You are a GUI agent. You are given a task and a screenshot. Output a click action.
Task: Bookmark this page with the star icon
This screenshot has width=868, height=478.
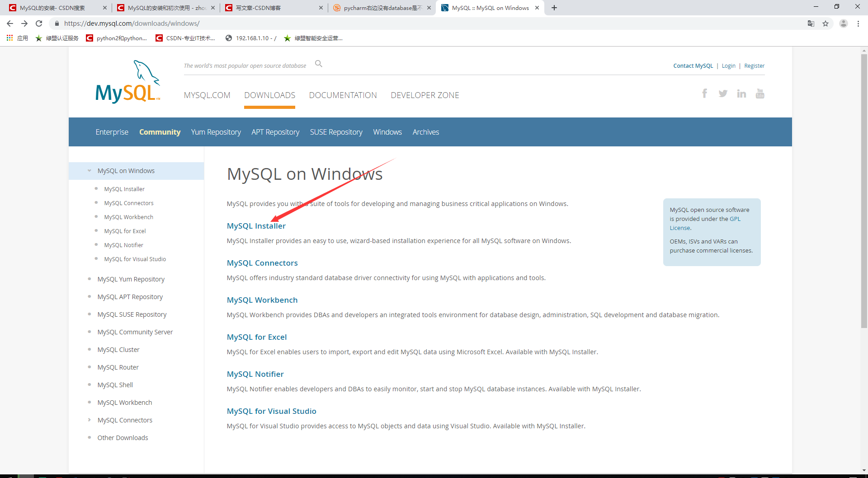tap(826, 23)
